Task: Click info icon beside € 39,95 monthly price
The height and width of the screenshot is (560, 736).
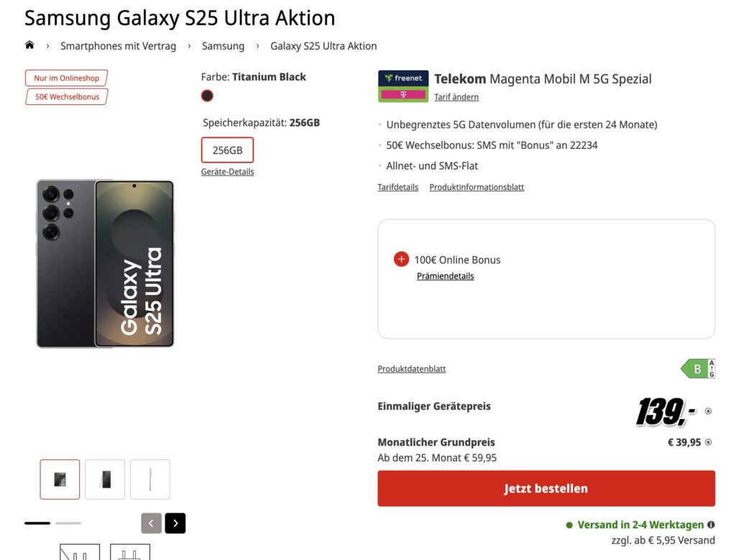Action: 708,442
